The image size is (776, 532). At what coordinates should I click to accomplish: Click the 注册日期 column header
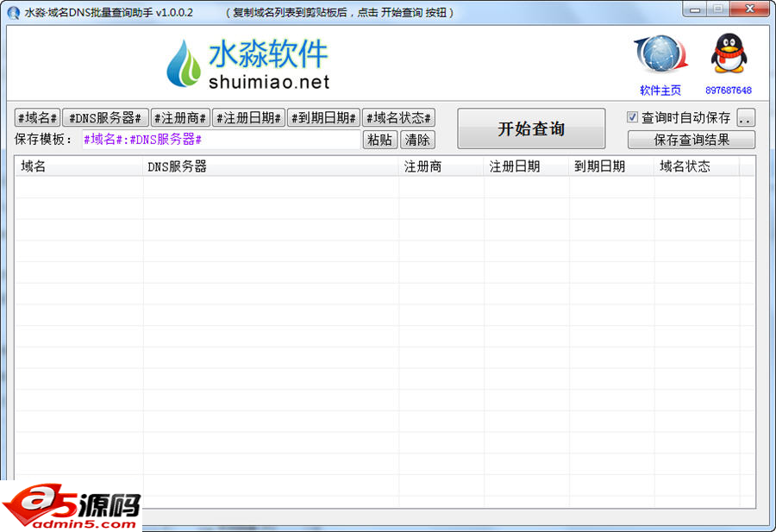(x=526, y=166)
